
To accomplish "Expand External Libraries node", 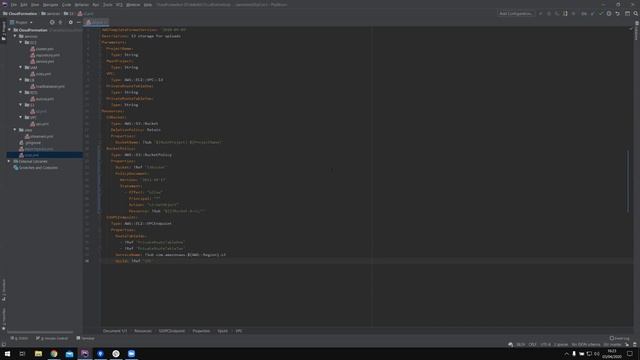I will point(9,161).
